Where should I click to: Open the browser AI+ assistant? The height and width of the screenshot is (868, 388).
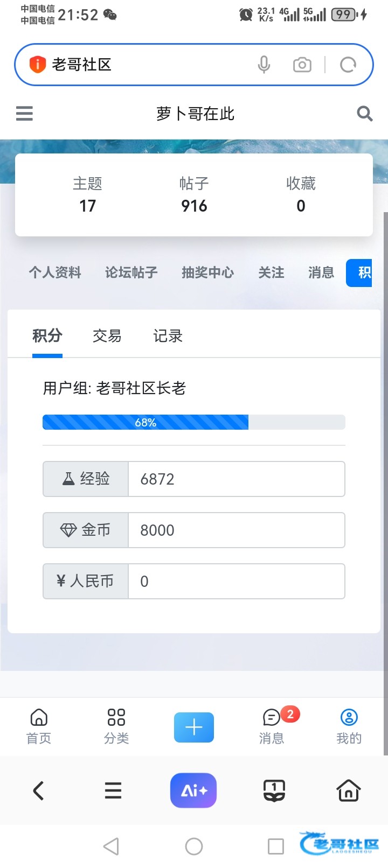coord(193,790)
